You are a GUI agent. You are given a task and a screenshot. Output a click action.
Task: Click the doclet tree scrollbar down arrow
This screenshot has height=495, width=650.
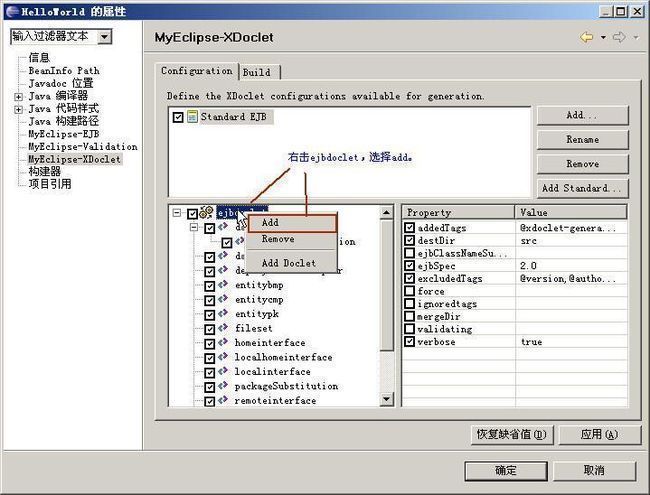point(386,400)
